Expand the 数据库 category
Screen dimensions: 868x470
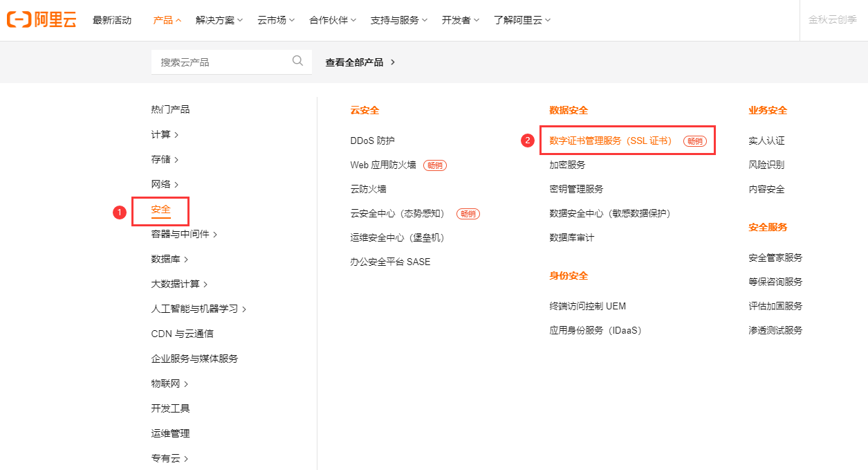point(169,259)
